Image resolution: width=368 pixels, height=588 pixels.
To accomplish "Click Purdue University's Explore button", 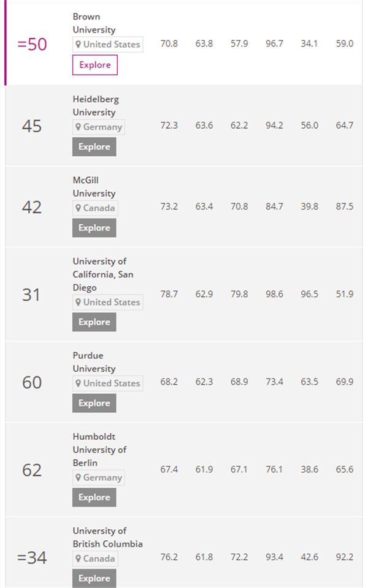I will pyautogui.click(x=94, y=403).
